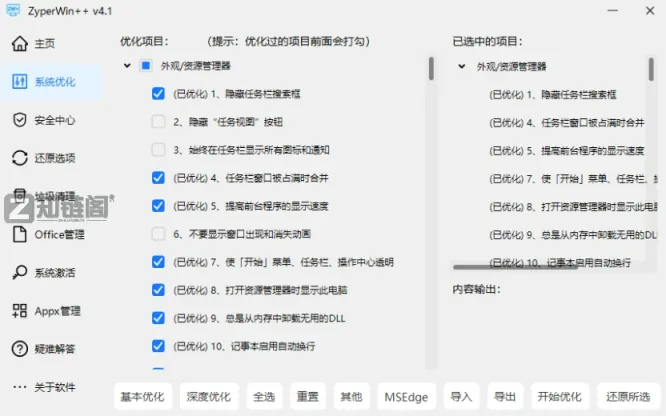Select 1、隐藏任务栏搜索框 in the selected items panel

pos(552,94)
